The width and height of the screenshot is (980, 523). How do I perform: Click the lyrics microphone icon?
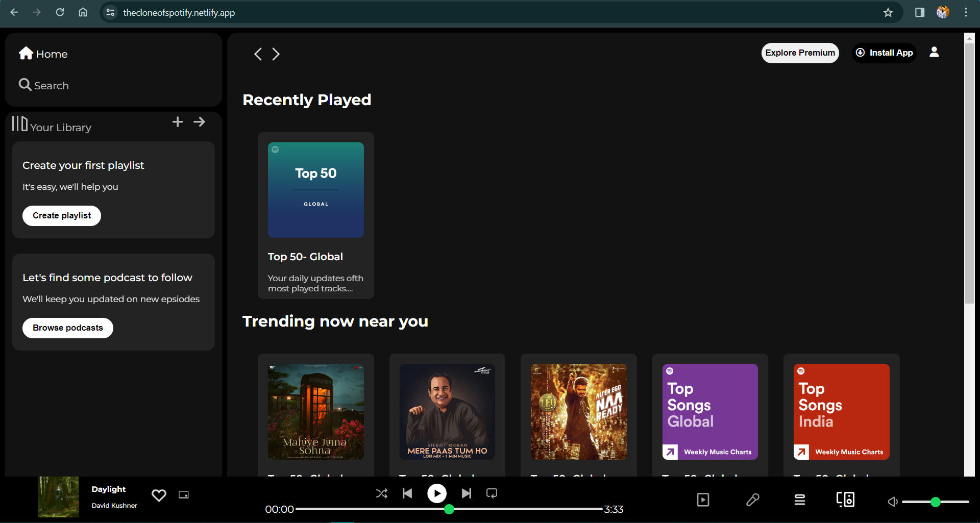point(753,500)
